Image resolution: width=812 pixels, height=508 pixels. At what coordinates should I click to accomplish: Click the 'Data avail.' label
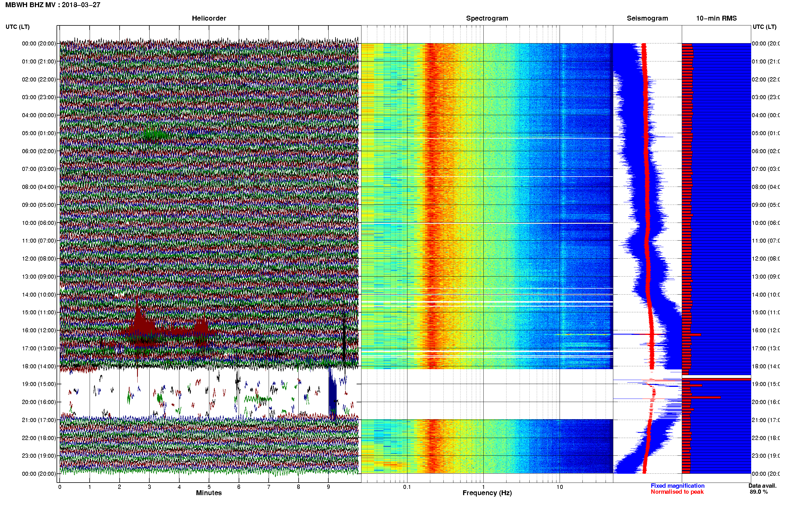pyautogui.click(x=762, y=486)
